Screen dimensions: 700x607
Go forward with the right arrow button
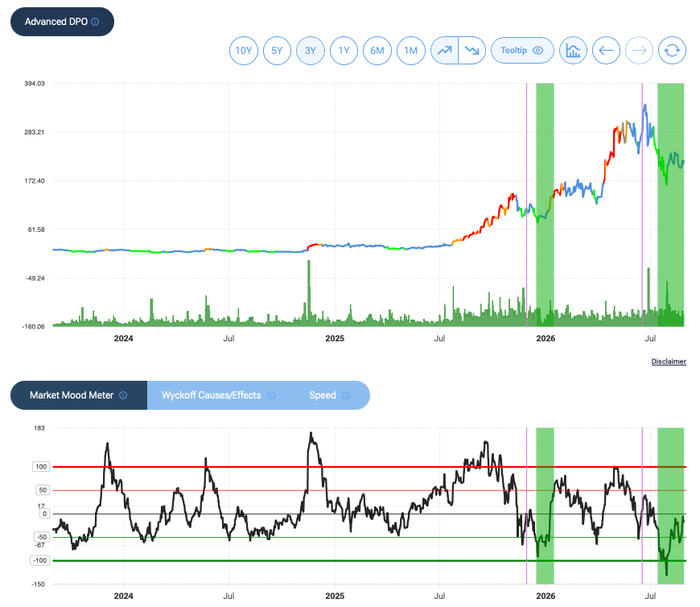(639, 51)
